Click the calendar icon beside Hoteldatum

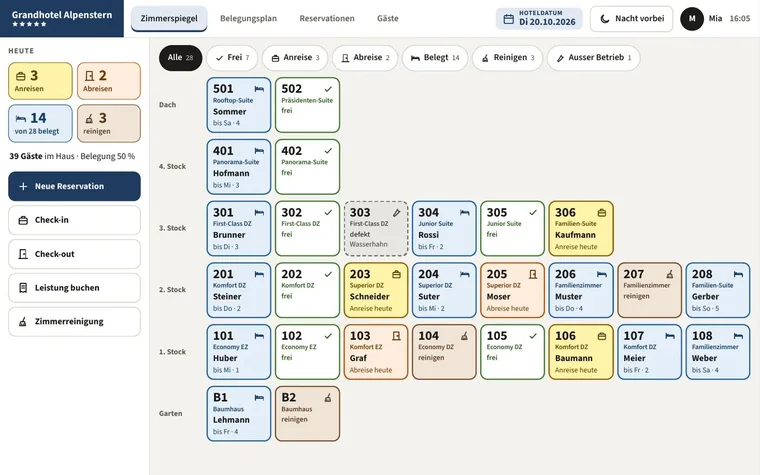[x=508, y=19]
